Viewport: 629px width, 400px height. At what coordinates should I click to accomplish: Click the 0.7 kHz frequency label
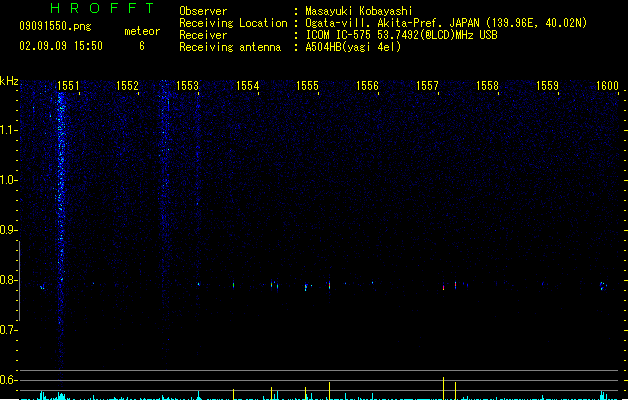point(8,330)
